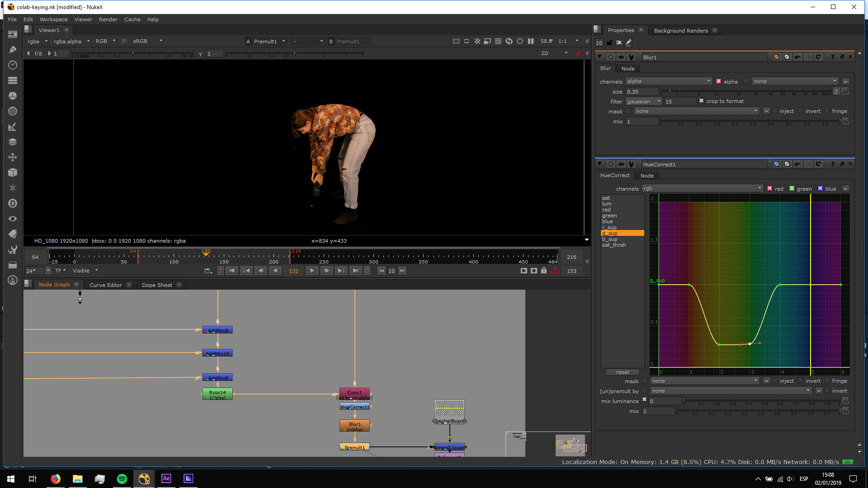The image size is (868, 488).
Task: Open the Time nodes clock icon
Action: pyautogui.click(x=13, y=65)
